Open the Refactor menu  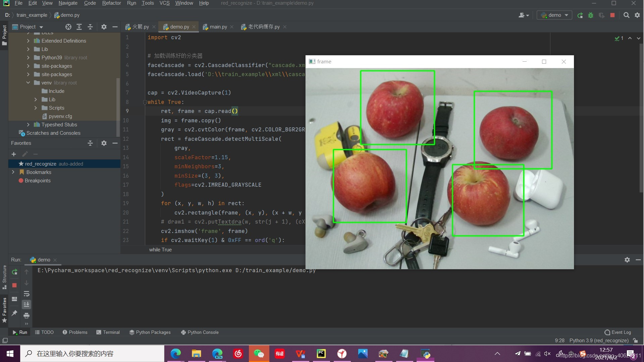tap(111, 3)
